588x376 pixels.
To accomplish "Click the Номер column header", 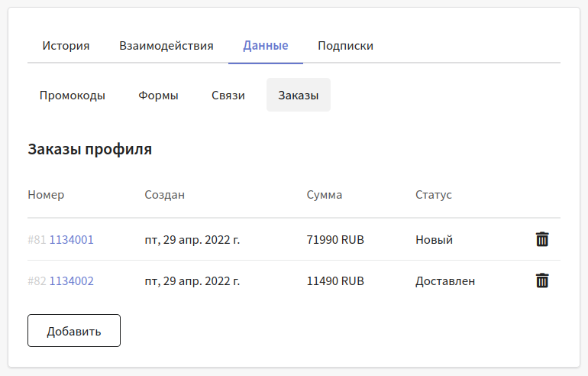I will click(x=46, y=195).
